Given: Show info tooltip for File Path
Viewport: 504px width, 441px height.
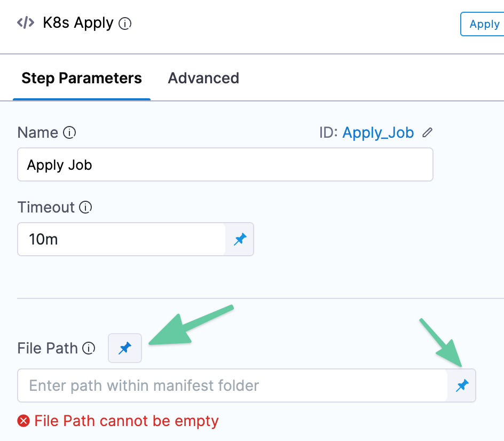Looking at the screenshot, I should [x=89, y=348].
